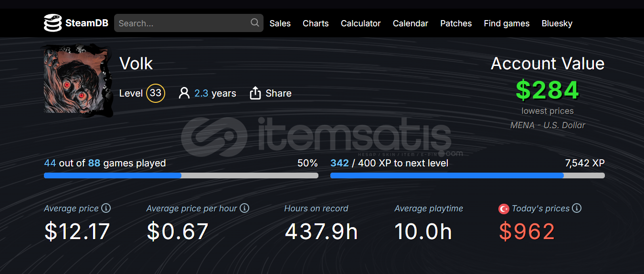
Task: Click the account age person icon
Action: click(184, 93)
